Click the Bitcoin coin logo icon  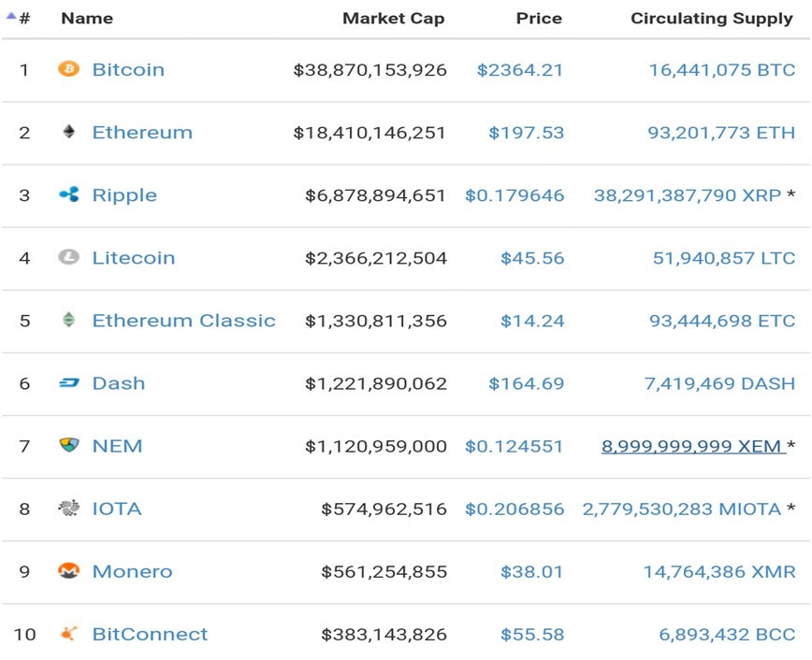tap(68, 69)
